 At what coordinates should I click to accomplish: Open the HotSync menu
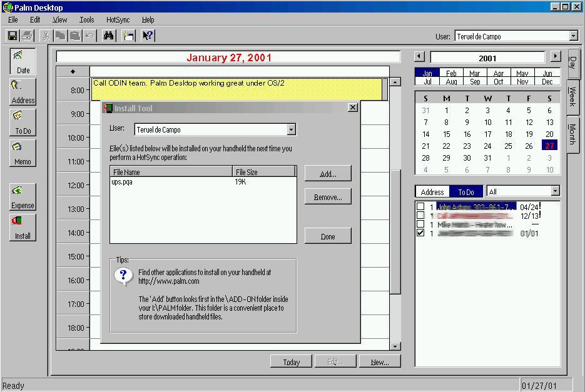point(118,20)
